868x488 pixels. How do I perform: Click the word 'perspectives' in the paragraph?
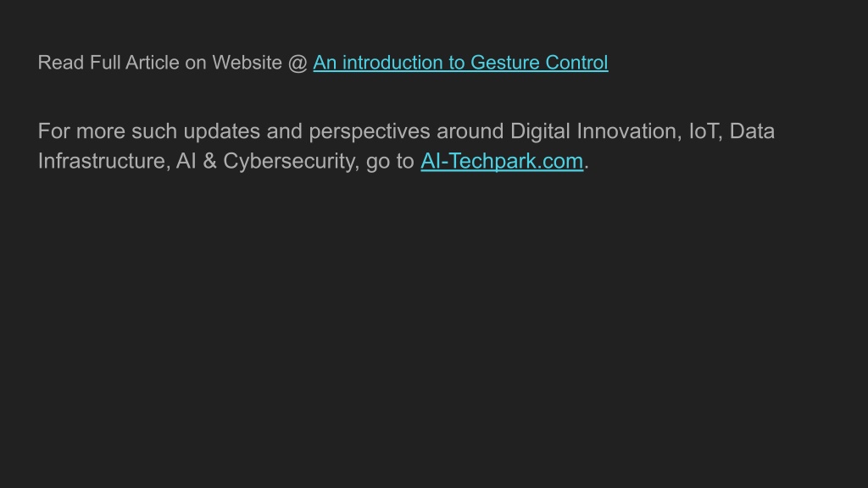370,131
